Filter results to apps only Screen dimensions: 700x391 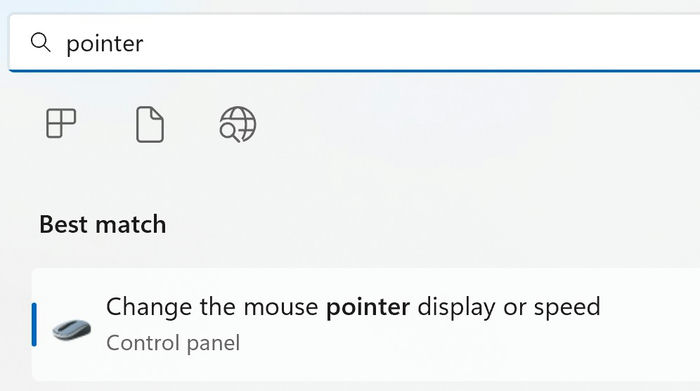pos(61,123)
